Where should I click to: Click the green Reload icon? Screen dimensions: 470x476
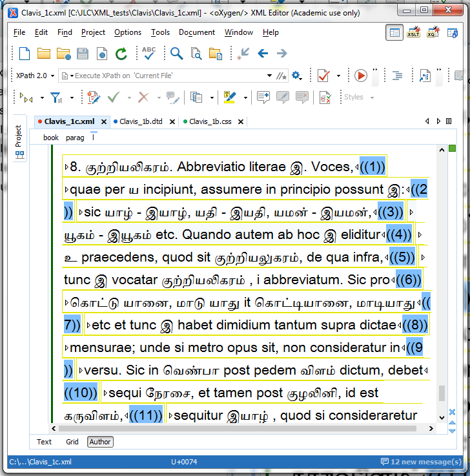pos(121,54)
